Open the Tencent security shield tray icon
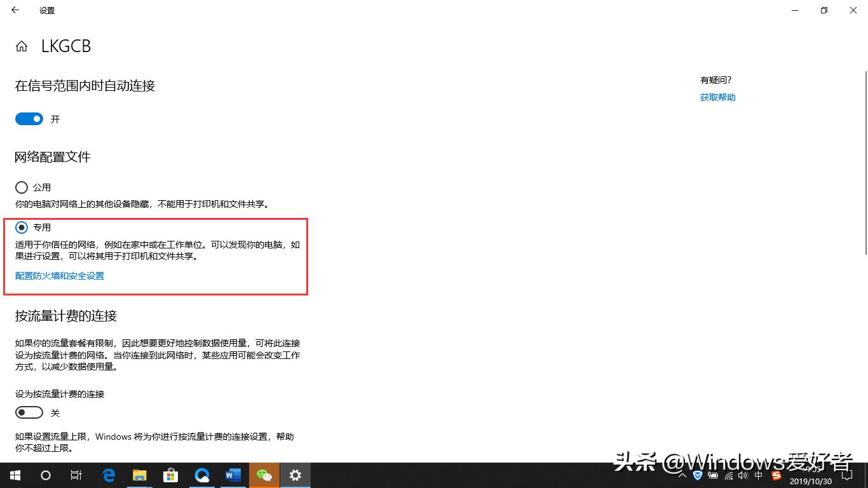Screen dimensions: 868x488 point(697,475)
